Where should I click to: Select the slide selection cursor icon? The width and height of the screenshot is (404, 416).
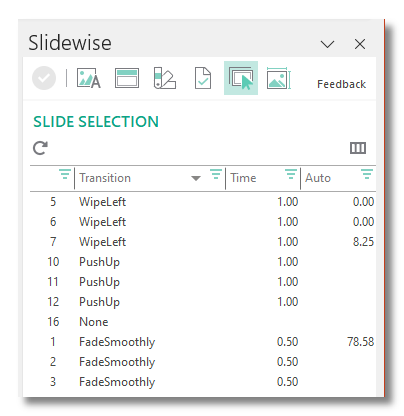241,78
